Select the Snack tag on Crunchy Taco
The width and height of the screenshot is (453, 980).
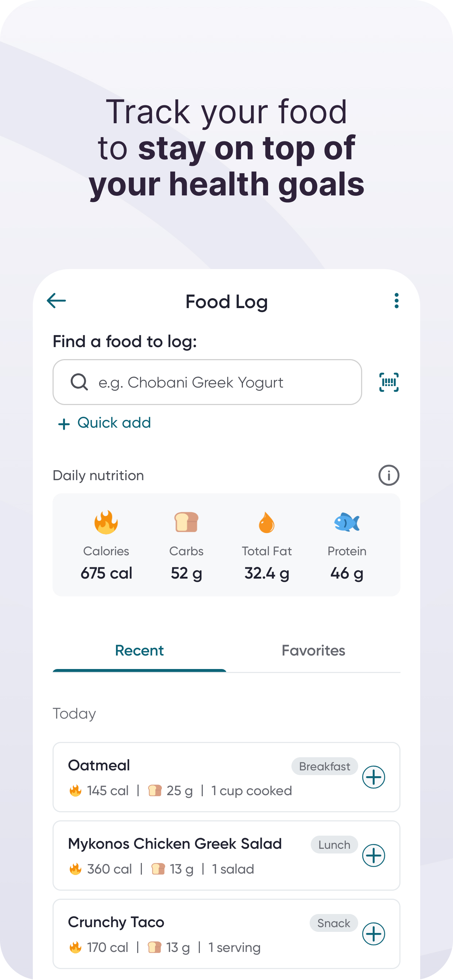coord(333,923)
